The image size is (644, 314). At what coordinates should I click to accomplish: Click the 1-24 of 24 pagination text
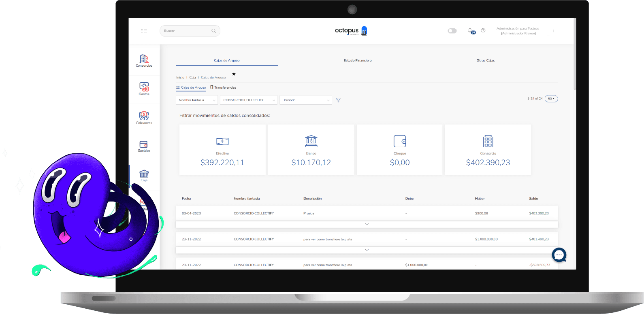tap(535, 99)
